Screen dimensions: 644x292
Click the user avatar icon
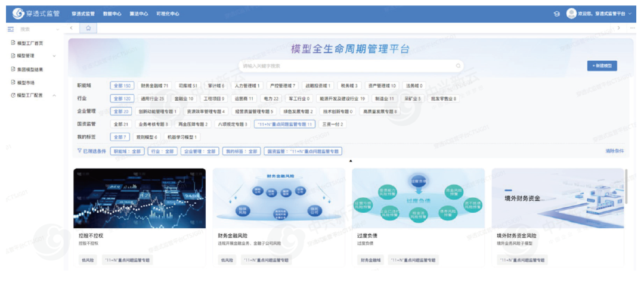571,14
